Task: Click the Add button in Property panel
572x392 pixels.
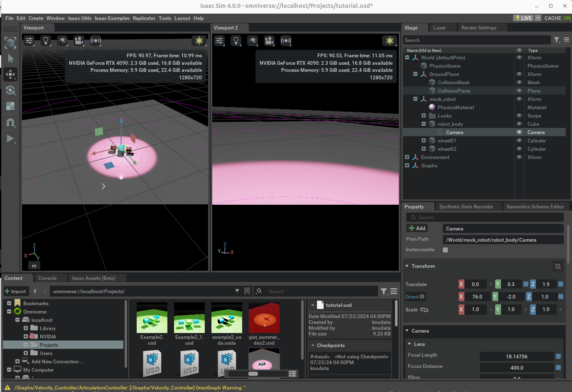Action: pyautogui.click(x=417, y=228)
